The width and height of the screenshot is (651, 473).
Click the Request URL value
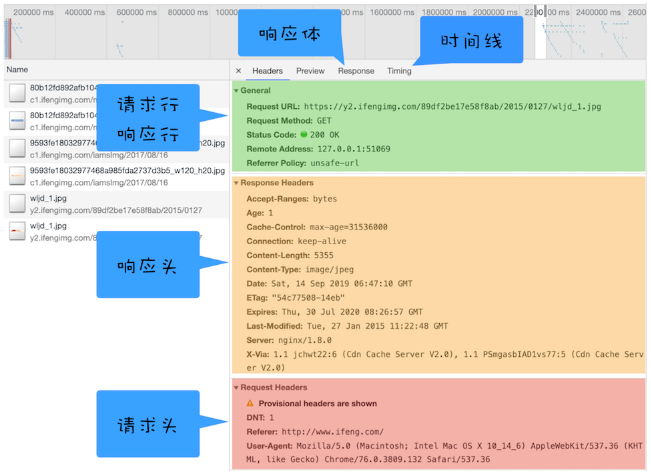pos(453,107)
